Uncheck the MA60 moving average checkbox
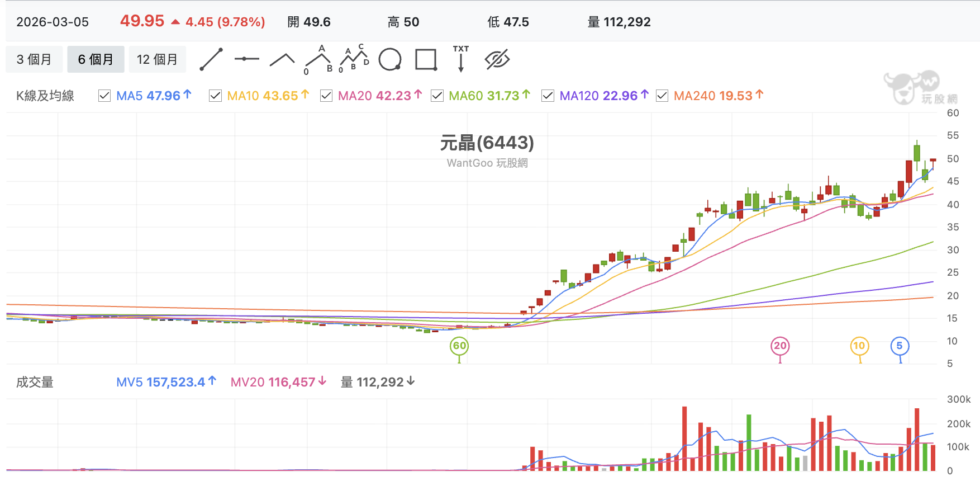The image size is (980, 481). tap(437, 96)
